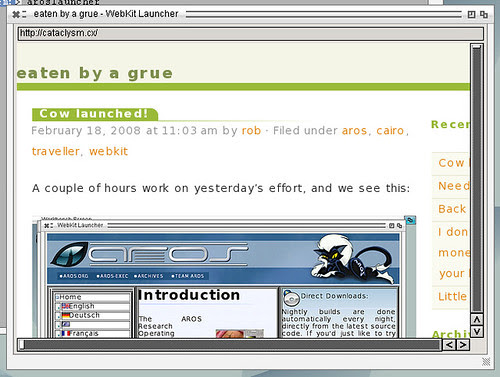Image resolution: width=500 pixels, height=377 pixels.
Task: Click the window close gadget beside the title
Action: pos(15,14)
